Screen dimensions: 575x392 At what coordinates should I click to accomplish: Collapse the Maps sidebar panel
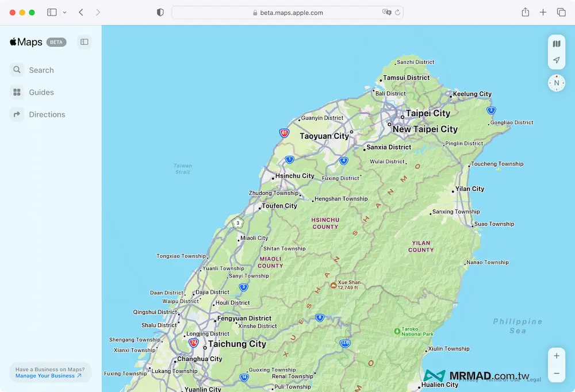(85, 42)
